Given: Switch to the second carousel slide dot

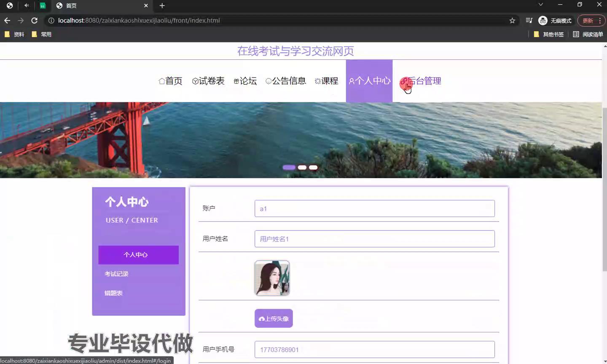Looking at the screenshot, I should pyautogui.click(x=302, y=167).
